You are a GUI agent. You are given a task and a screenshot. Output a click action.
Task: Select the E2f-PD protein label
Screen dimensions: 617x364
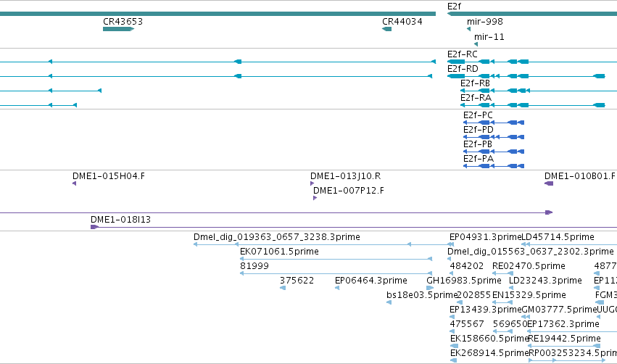point(478,130)
